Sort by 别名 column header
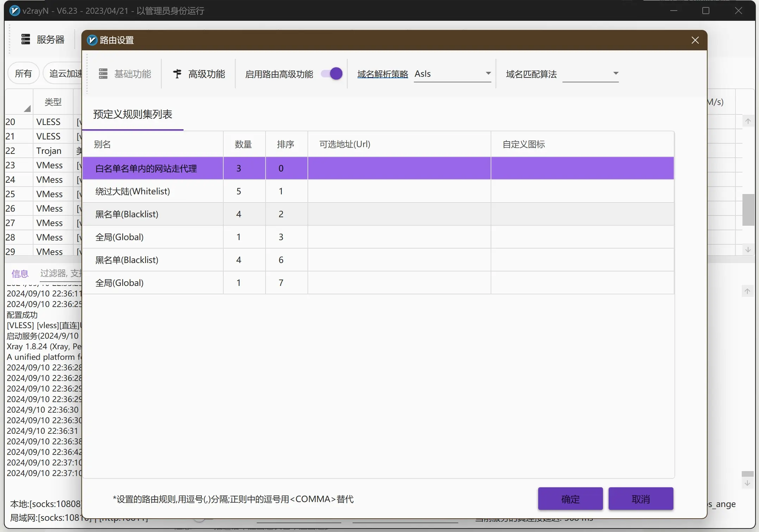The height and width of the screenshot is (532, 759). 153,144
